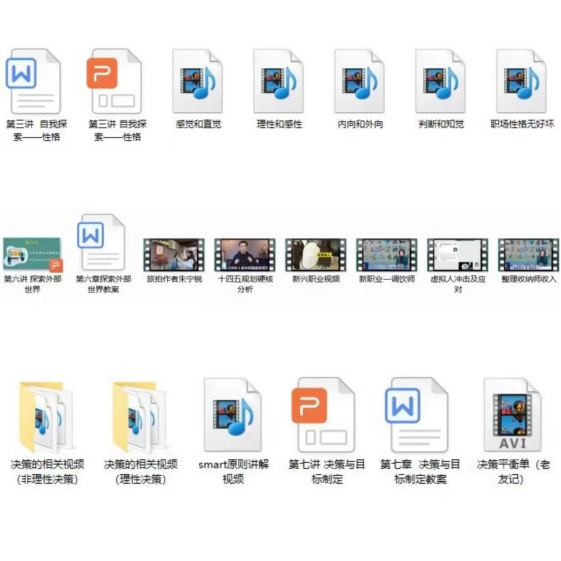
Task: Select the video 十四五规划硬核分析
Action: coord(245,255)
